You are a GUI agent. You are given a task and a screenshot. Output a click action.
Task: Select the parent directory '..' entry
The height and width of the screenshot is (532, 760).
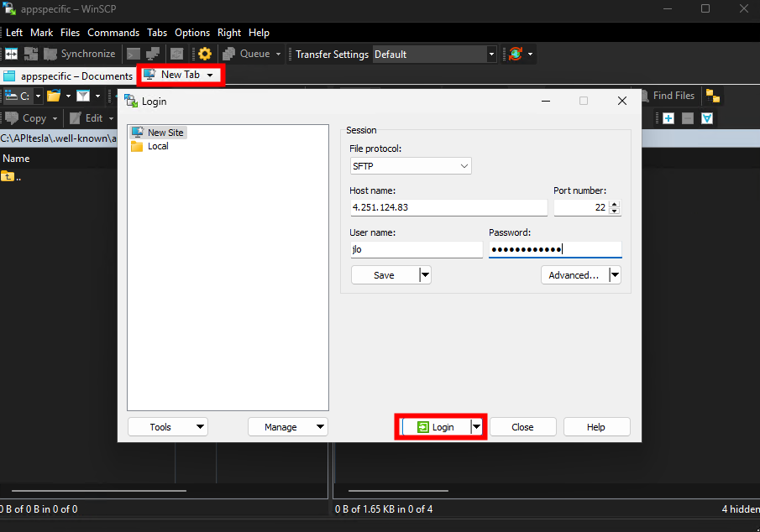11,177
